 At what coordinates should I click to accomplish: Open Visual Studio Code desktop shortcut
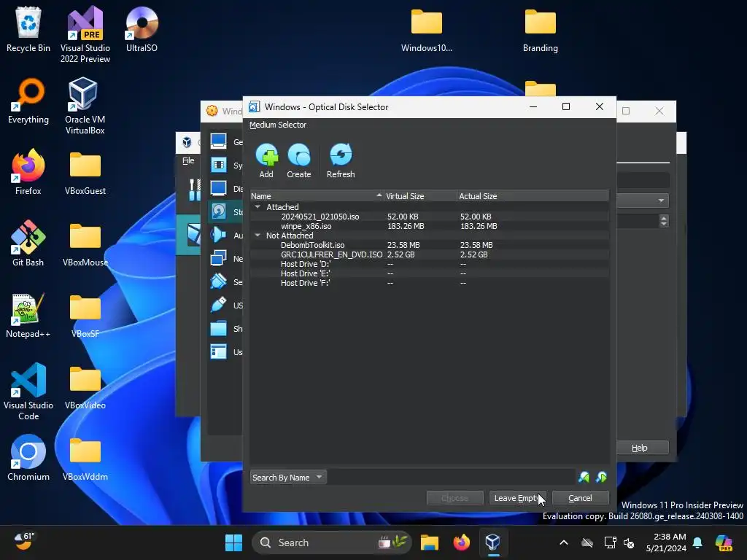tap(28, 392)
